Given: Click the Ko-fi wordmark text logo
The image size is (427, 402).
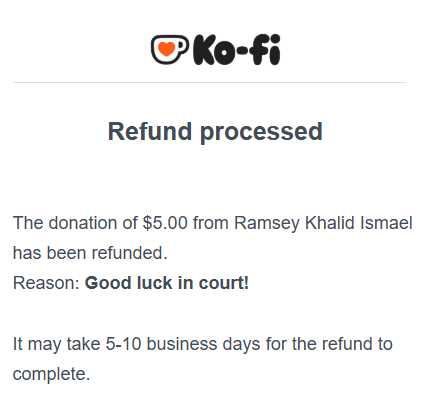Looking at the screenshot, I should point(237,50).
